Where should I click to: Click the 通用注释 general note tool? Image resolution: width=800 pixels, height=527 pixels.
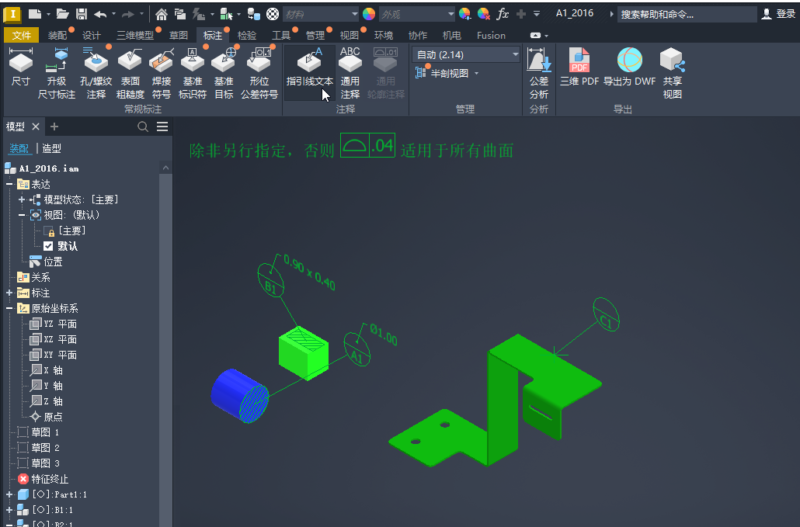tap(350, 72)
